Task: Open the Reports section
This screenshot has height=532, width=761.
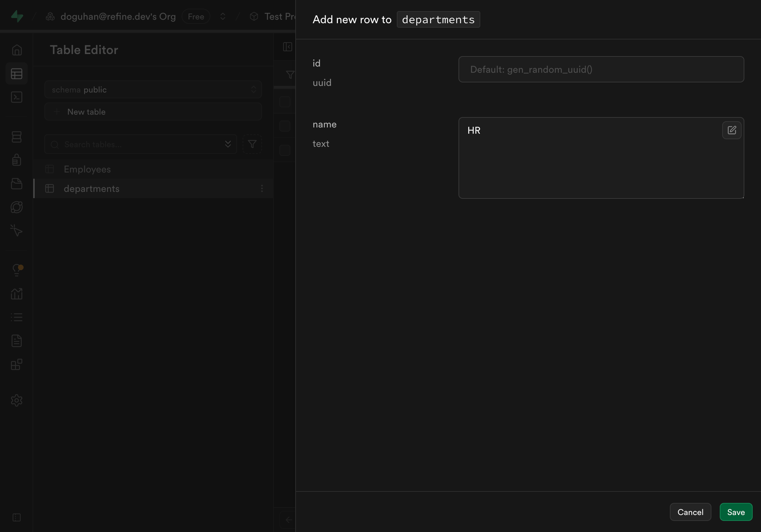Action: (x=17, y=293)
